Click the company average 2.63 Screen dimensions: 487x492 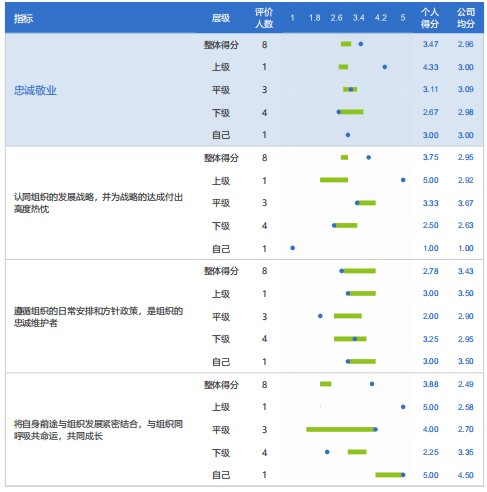(466, 225)
